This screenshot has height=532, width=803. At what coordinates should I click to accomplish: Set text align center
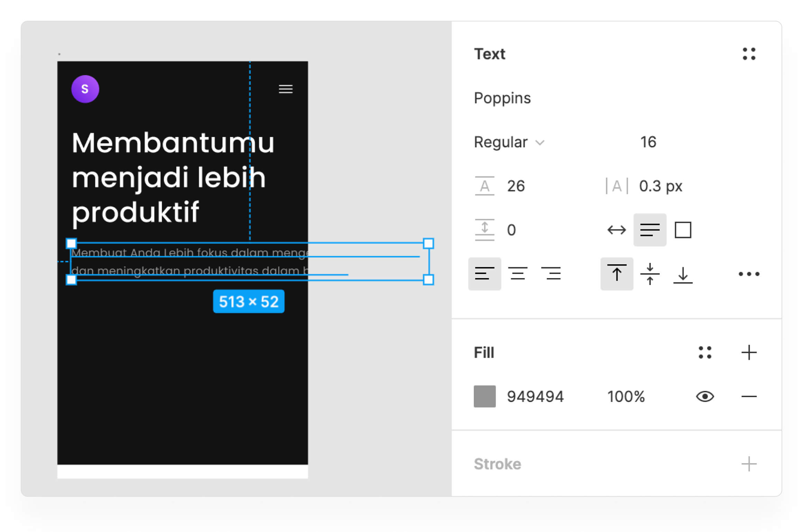(x=517, y=274)
